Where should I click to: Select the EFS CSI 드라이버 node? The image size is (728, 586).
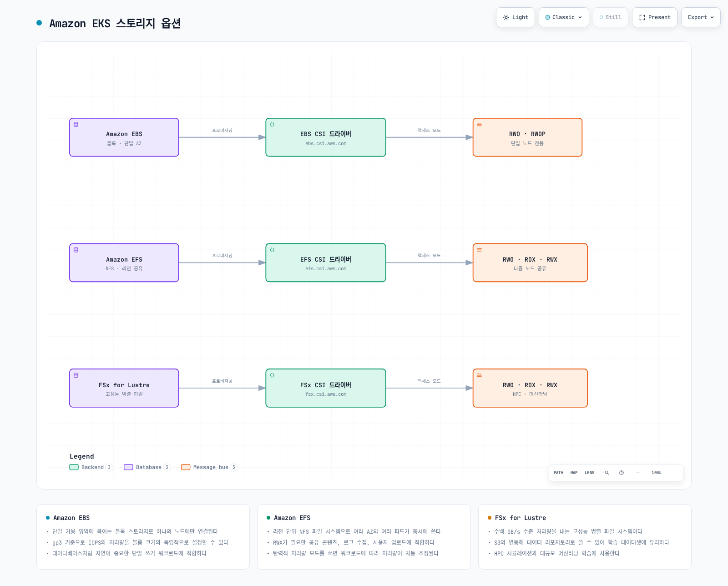click(326, 263)
